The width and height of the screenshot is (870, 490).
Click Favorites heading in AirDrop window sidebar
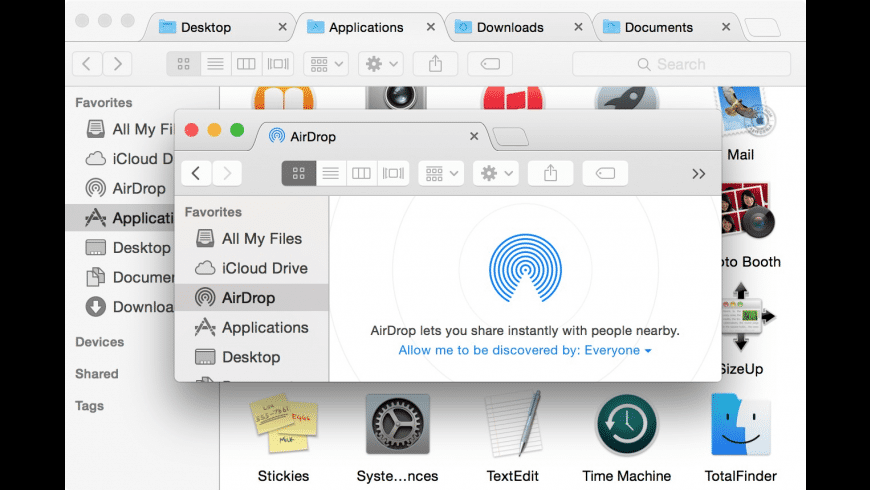coord(213,212)
